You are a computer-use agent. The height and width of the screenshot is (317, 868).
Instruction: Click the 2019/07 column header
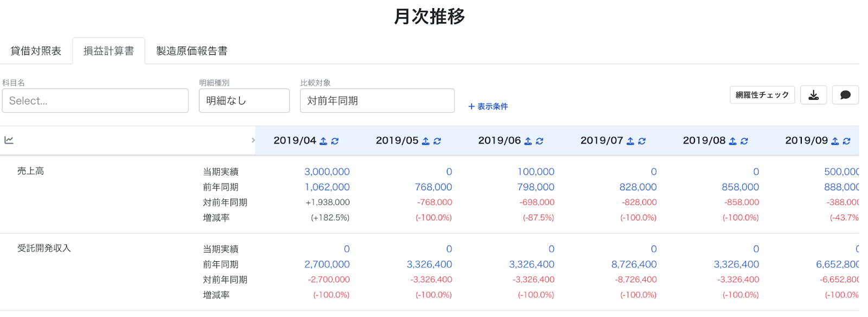pyautogui.click(x=602, y=140)
